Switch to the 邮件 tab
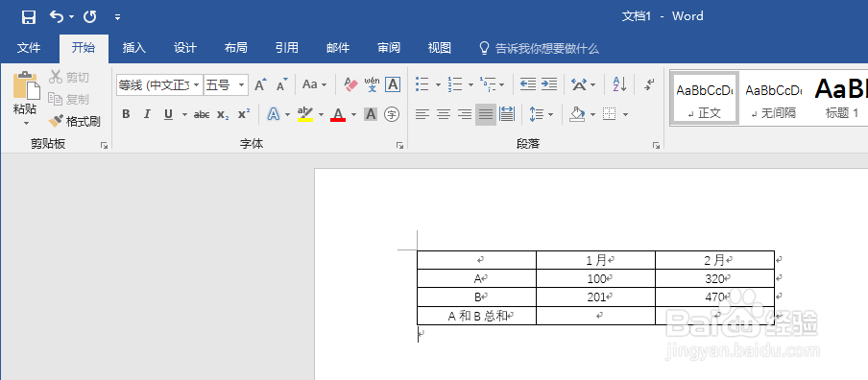The height and width of the screenshot is (380, 868). click(338, 48)
